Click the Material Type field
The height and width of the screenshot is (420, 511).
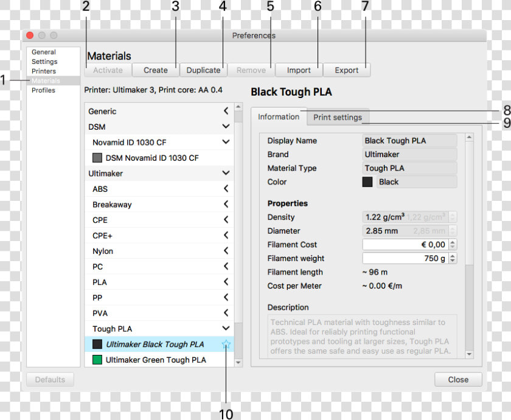point(409,168)
